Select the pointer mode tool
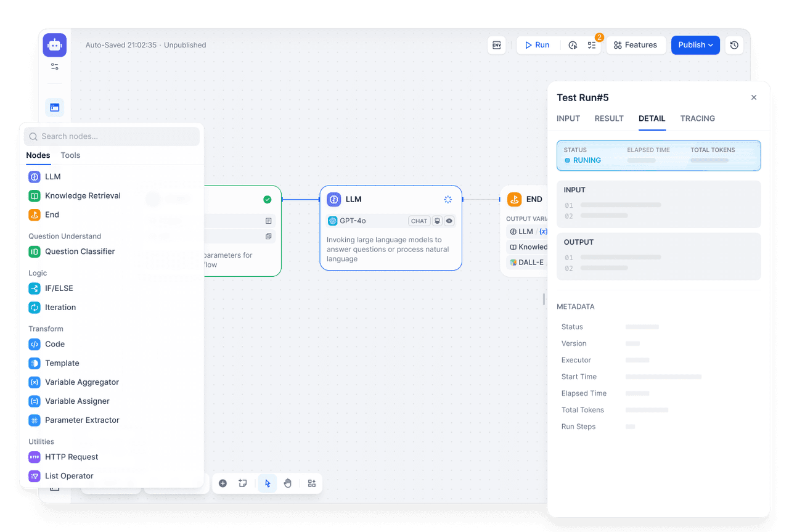The image size is (789, 532). point(268,483)
